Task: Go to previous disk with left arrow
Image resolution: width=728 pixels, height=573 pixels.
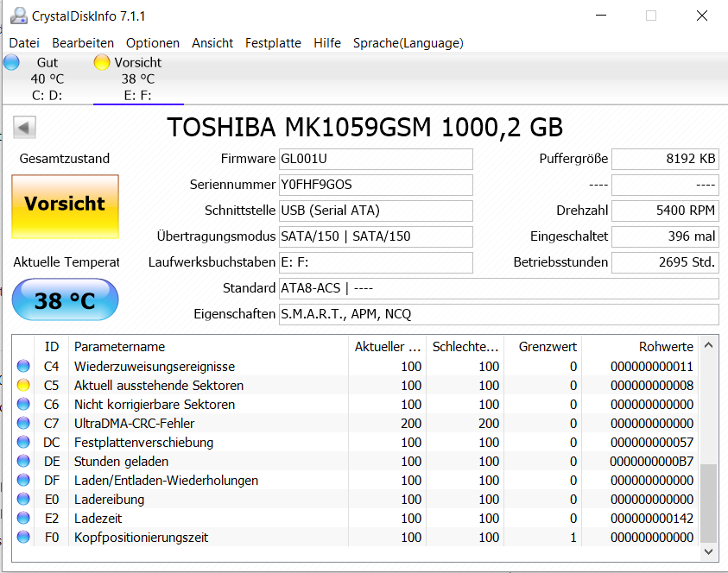Action: [x=24, y=127]
